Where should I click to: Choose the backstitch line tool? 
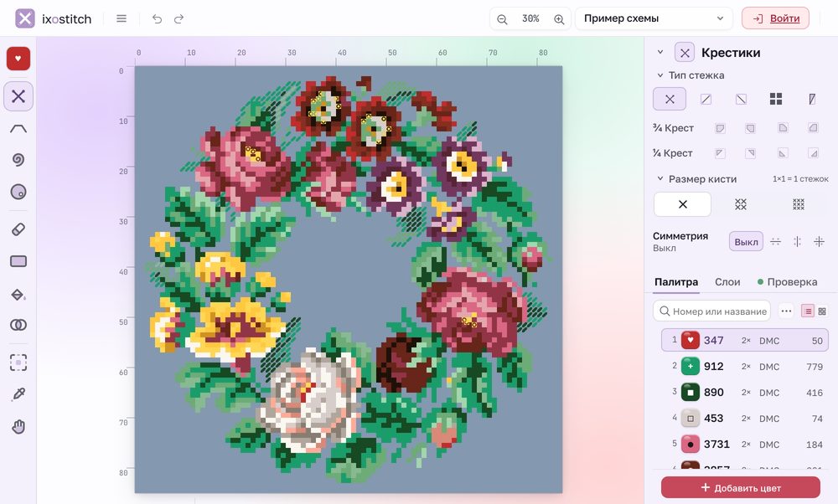[18, 128]
